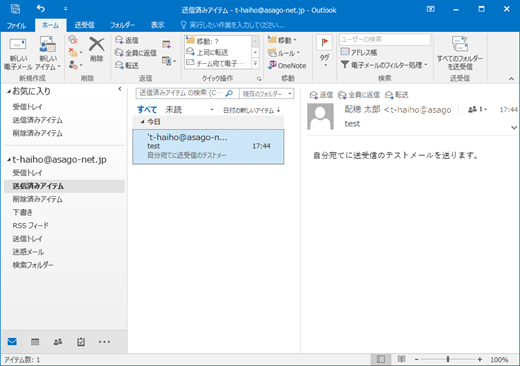The width and height of the screenshot is (520, 366).
Task: Reply (返信) in the reading pane
Action: click(321, 95)
